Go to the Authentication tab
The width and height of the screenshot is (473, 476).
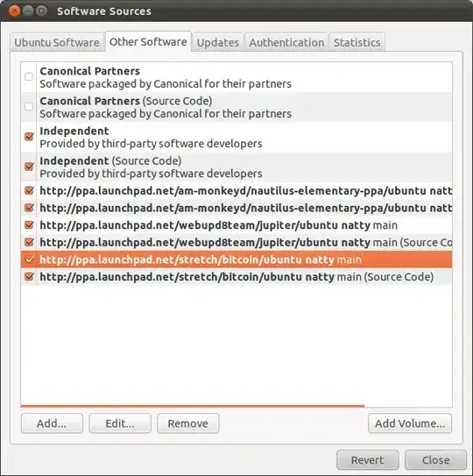[x=286, y=42]
